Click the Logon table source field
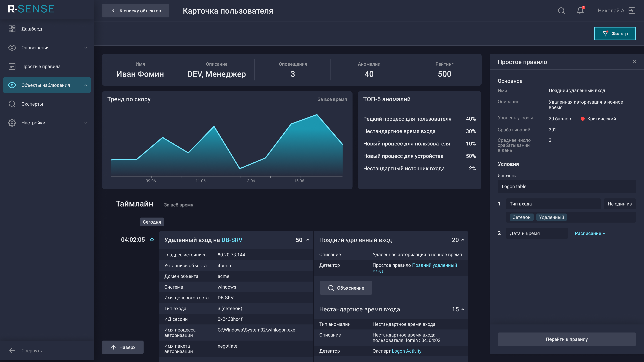The height and width of the screenshot is (362, 644). click(x=566, y=186)
